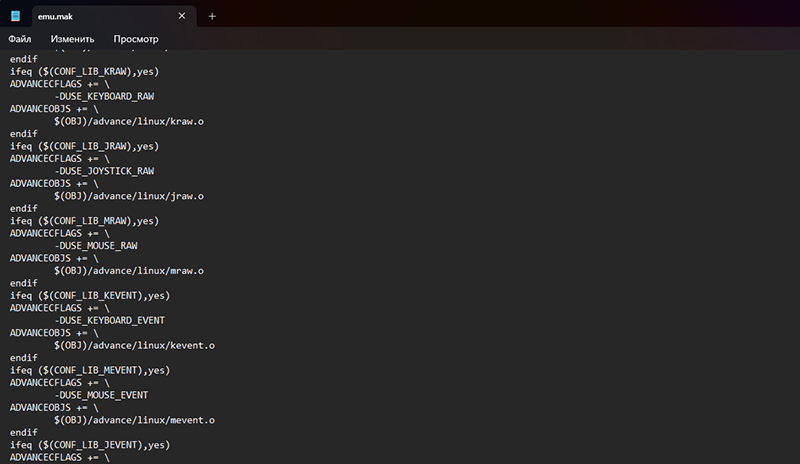Screen dimensions: 800x464
Task: Close the emu.mak tab
Action: [181, 16]
